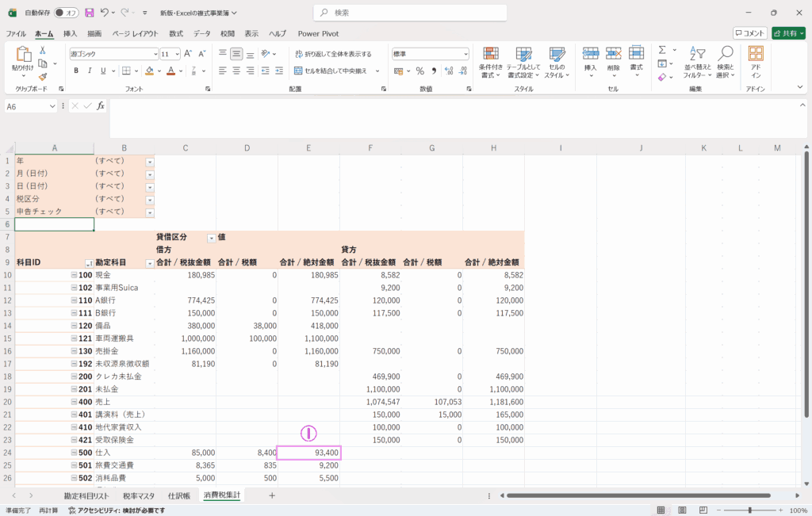The image size is (812, 516).
Task: Click the コメント comments button
Action: tap(749, 33)
